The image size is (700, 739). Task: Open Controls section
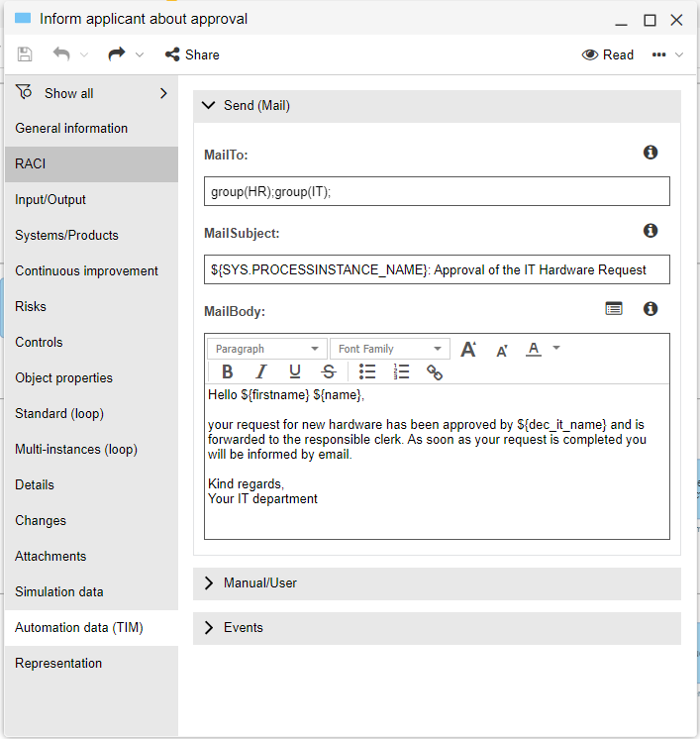pos(91,342)
